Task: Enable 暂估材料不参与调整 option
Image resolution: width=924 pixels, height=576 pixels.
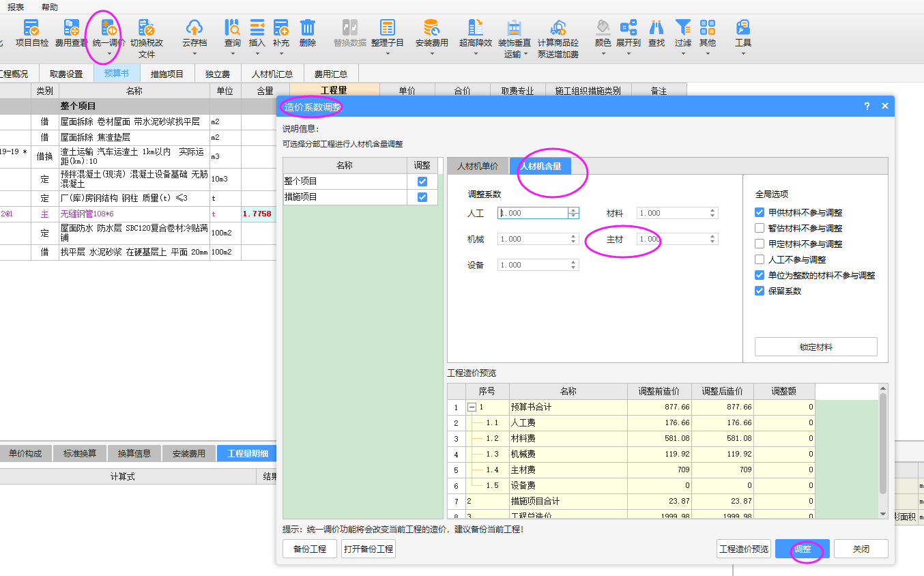Action: [x=760, y=229]
